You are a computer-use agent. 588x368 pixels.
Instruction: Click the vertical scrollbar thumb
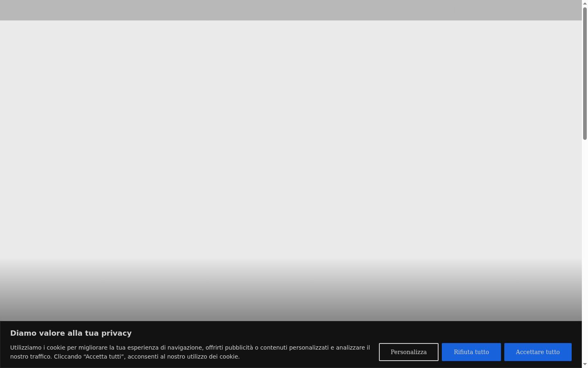585,74
